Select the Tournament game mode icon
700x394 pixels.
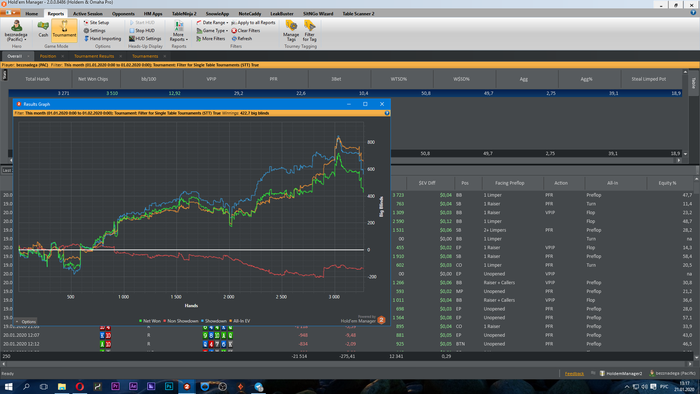click(64, 29)
